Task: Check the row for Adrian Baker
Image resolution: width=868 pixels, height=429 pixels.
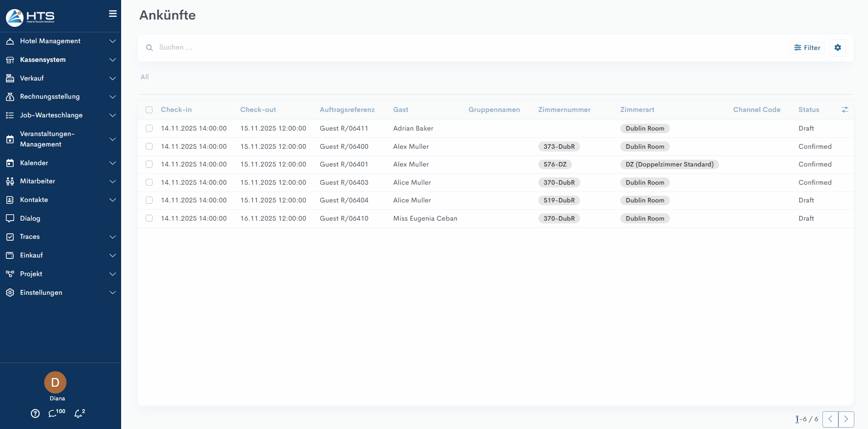Action: tap(149, 128)
